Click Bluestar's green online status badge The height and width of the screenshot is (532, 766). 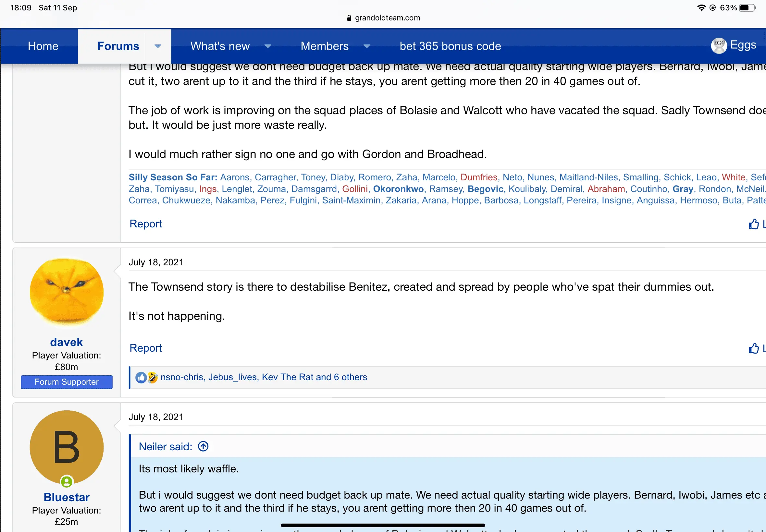coord(66,482)
